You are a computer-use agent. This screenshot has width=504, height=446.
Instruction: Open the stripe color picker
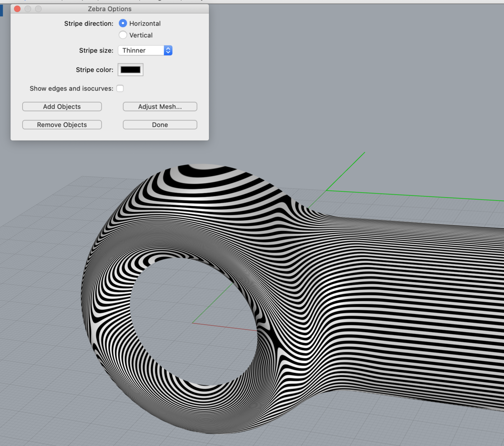130,69
